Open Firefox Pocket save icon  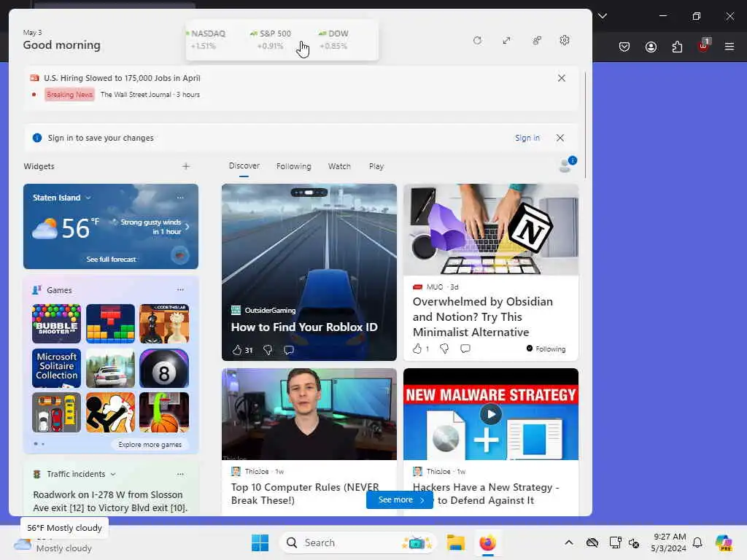(x=624, y=47)
